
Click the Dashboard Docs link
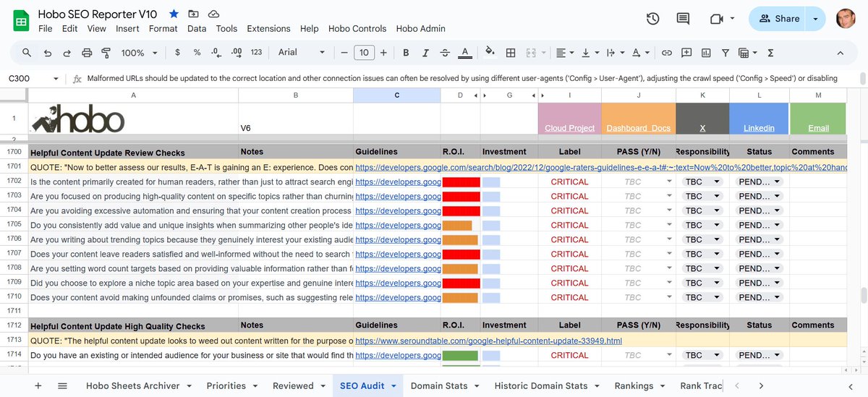pos(639,128)
